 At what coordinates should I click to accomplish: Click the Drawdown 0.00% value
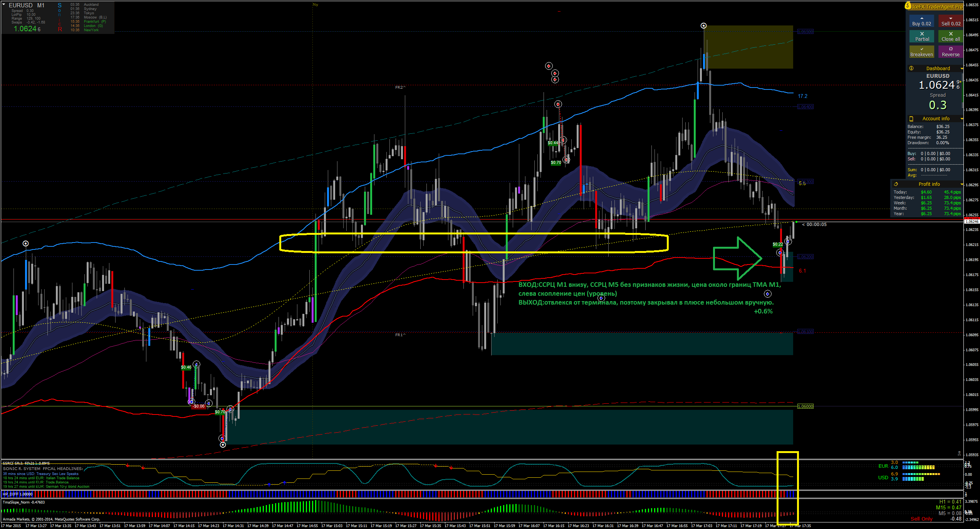(943, 143)
